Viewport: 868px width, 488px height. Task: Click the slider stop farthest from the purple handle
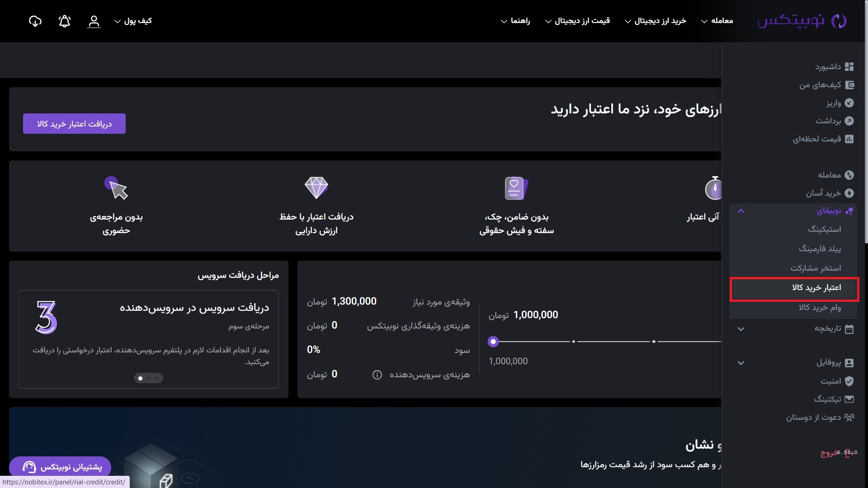point(654,342)
